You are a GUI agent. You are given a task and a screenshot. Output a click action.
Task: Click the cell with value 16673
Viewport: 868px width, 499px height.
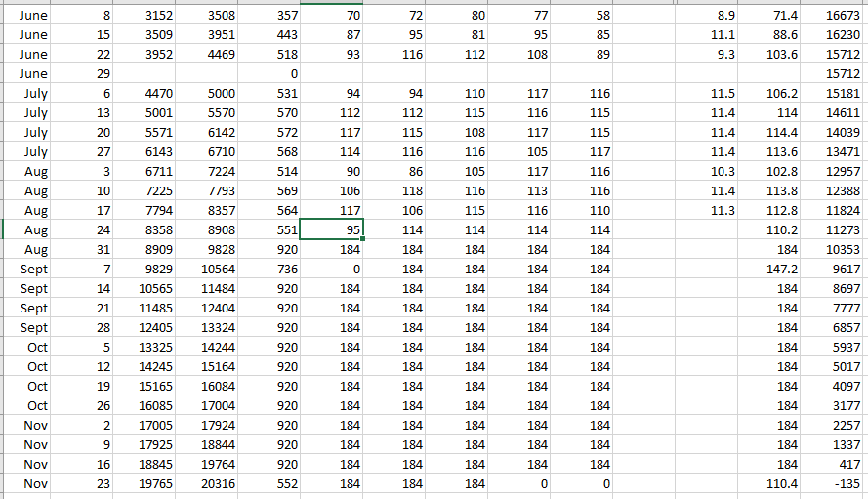pyautogui.click(x=833, y=15)
